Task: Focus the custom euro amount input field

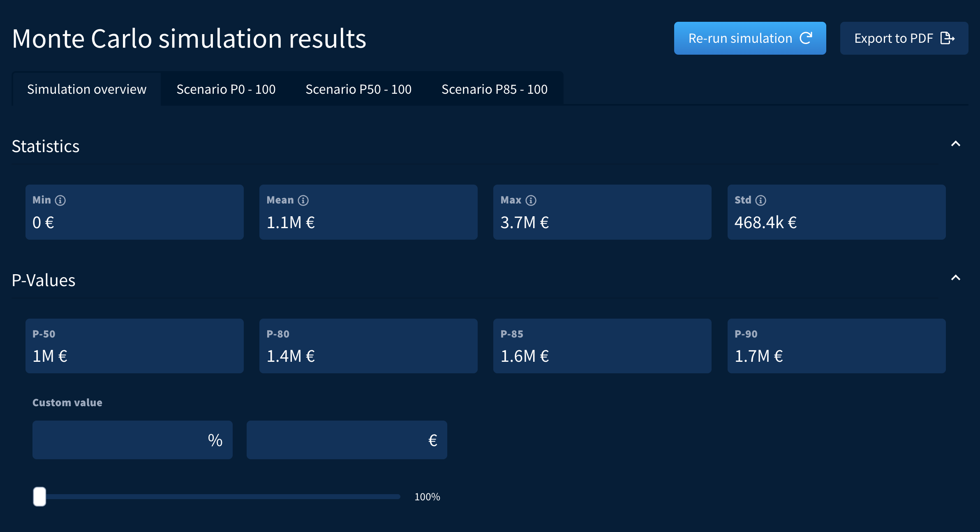Action: point(335,440)
